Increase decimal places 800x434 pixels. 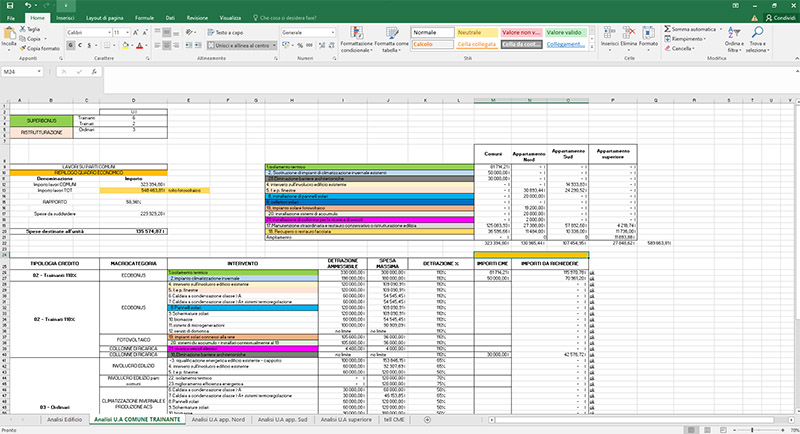[321, 45]
